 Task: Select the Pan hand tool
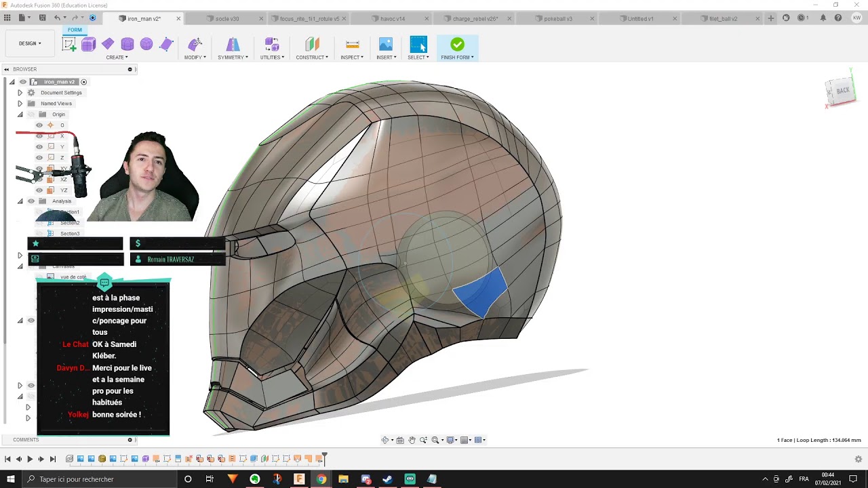(x=412, y=440)
